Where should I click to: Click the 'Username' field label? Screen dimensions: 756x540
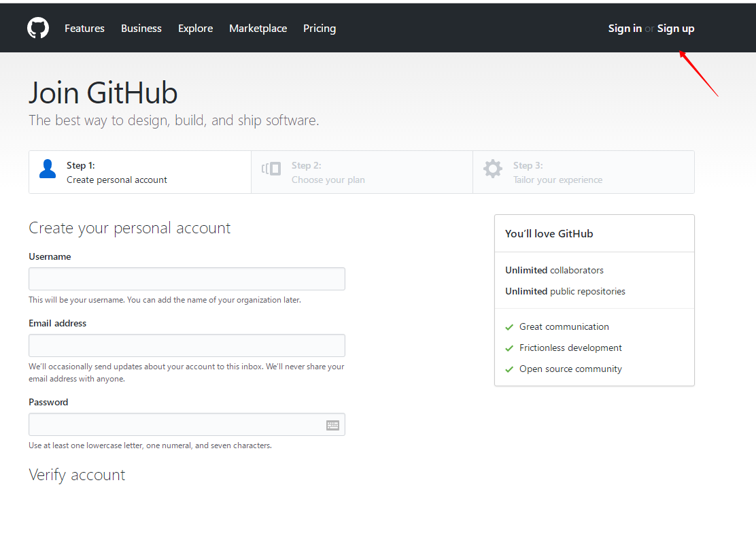tap(50, 256)
